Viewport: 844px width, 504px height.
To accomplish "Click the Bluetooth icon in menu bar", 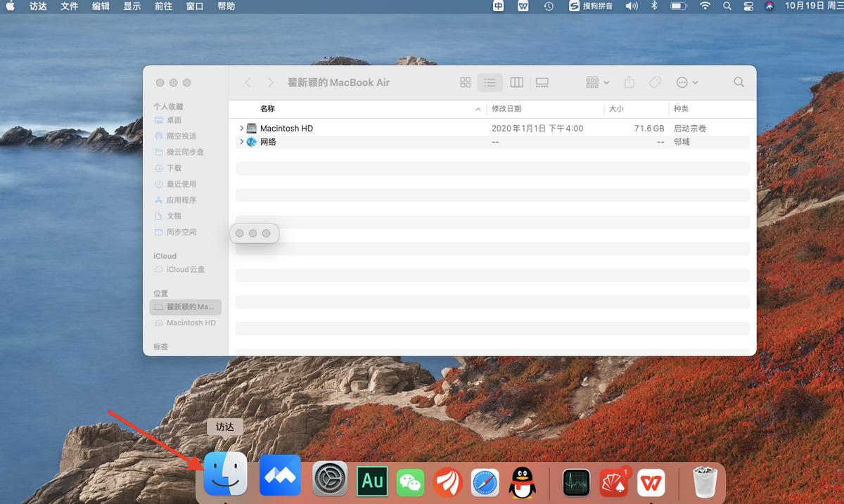I will click(653, 6).
